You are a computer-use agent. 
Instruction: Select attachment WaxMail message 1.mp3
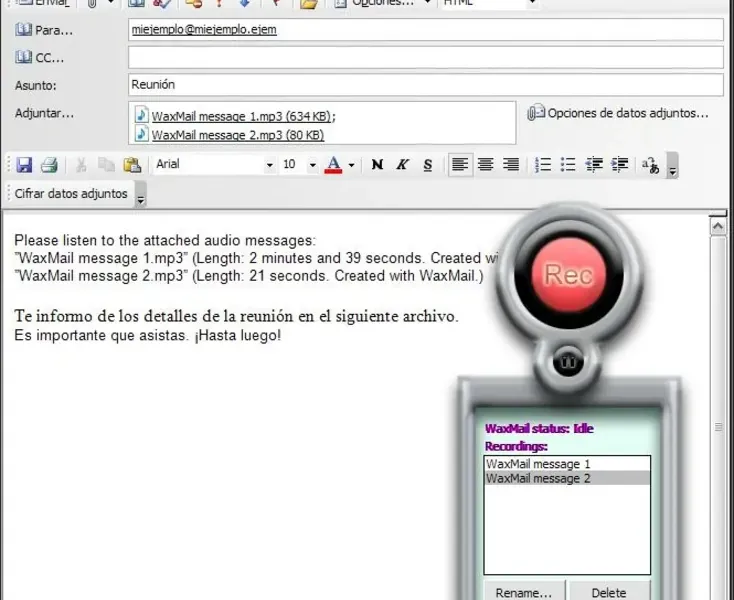(243, 116)
